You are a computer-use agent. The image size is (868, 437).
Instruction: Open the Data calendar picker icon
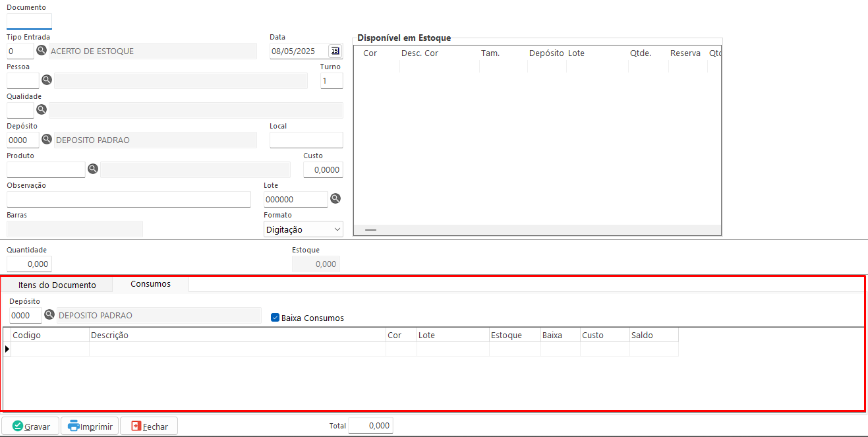335,51
